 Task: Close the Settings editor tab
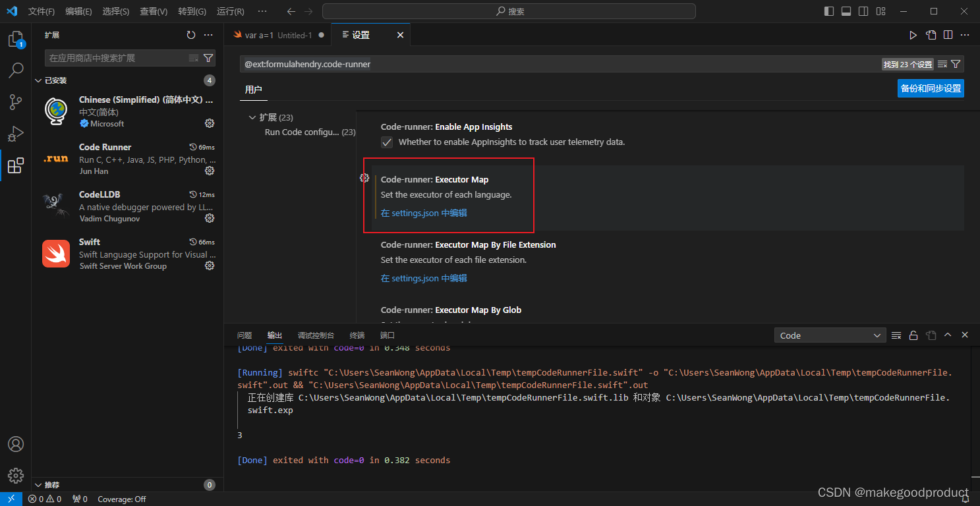[x=400, y=35]
